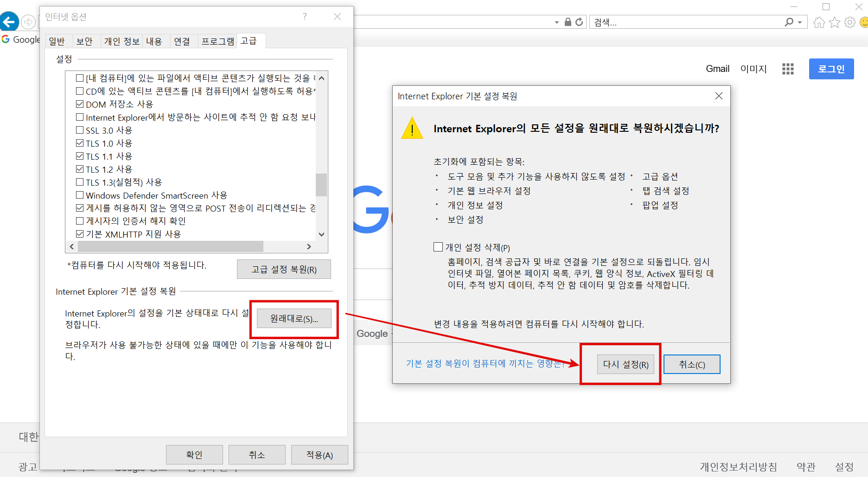Switch to the 보안 tab

click(x=84, y=41)
